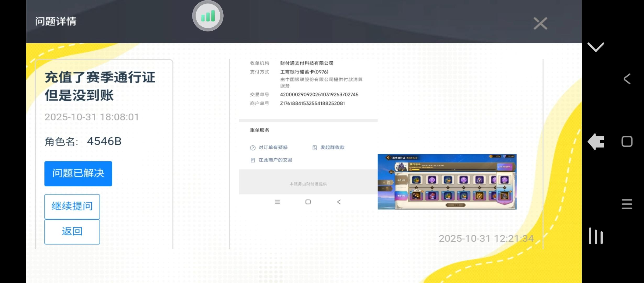
Task: Tap 发起群收款 in the receipt image
Action: [332, 148]
